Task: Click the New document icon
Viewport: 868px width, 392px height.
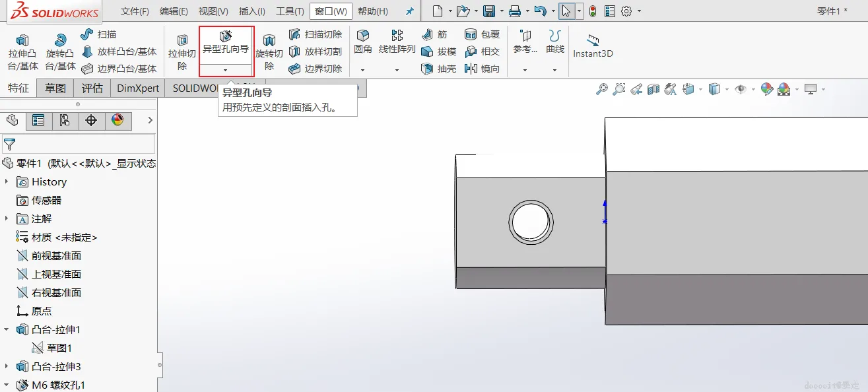Action: coord(438,11)
